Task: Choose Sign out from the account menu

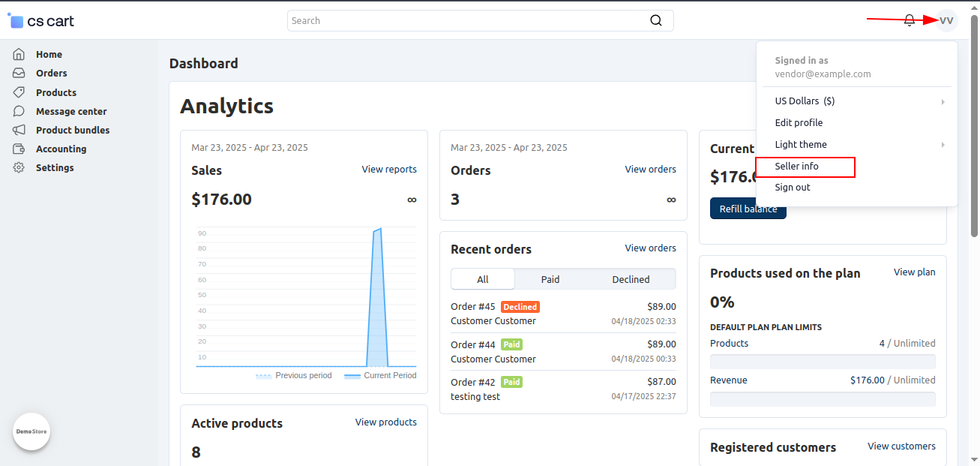Action: (792, 187)
